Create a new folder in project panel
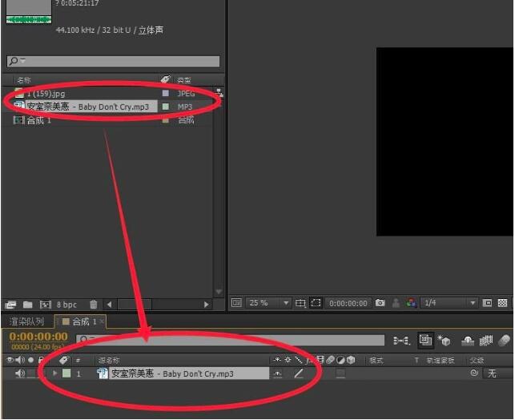This screenshot has height=420, width=515. tap(27, 305)
